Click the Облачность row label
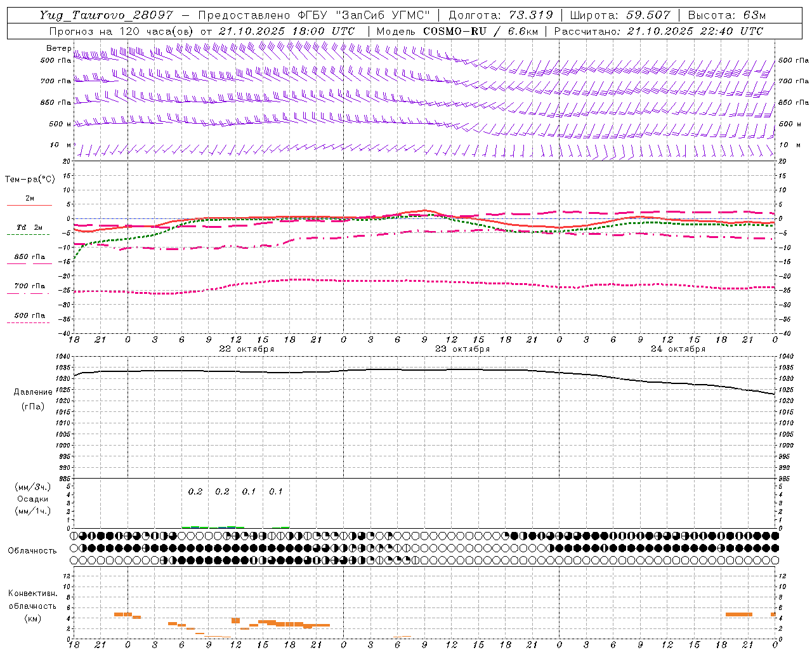Viewport: 812px width, 650px height. [32, 551]
